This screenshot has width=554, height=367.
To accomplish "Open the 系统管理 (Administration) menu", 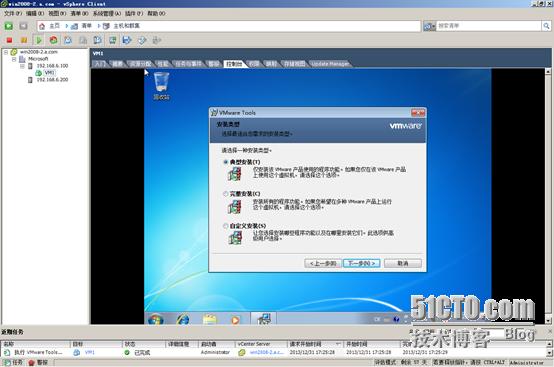I will click(107, 13).
